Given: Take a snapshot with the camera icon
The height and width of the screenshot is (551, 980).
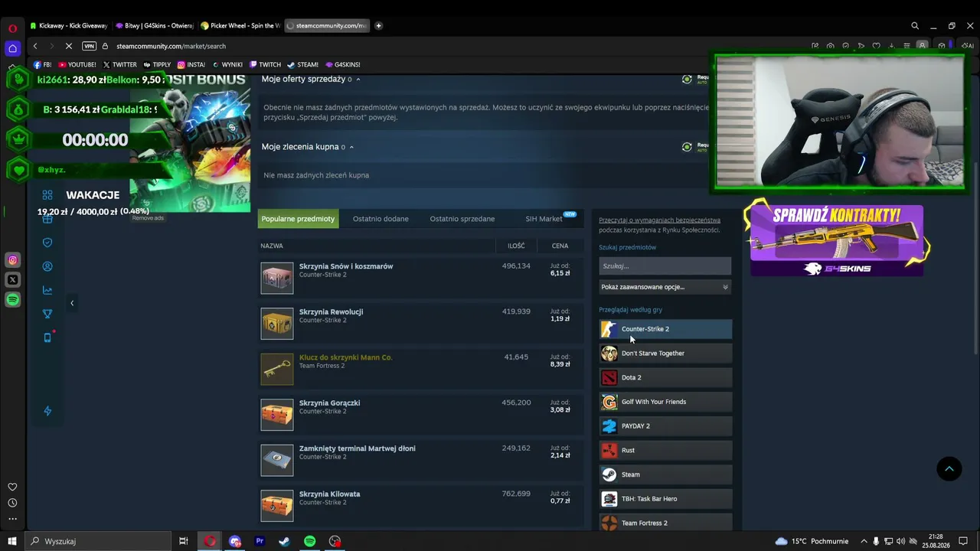Looking at the screenshot, I should 830,46.
